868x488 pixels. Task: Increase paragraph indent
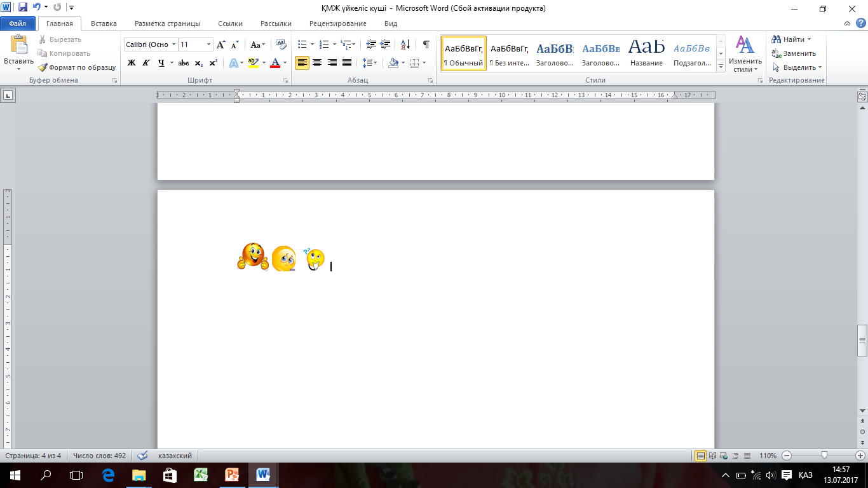385,44
